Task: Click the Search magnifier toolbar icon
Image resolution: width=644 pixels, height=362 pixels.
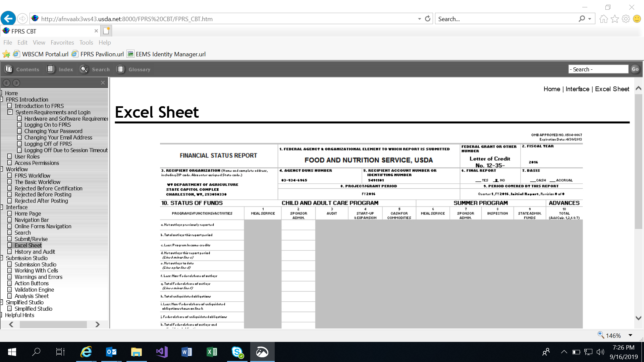Action: (x=84, y=69)
